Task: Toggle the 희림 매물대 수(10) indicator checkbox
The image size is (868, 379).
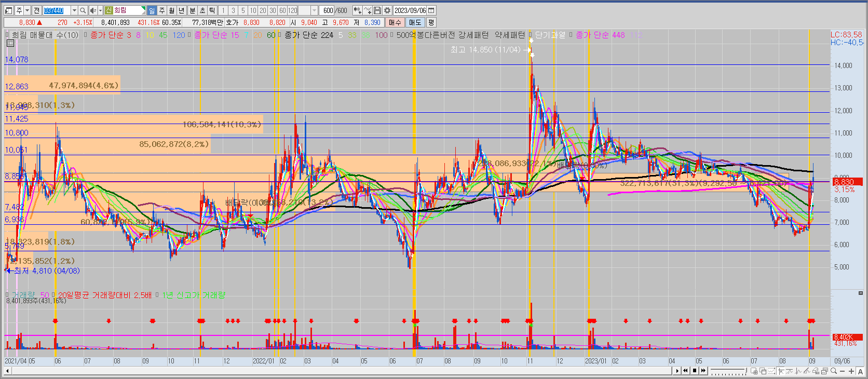Action: pos(7,35)
